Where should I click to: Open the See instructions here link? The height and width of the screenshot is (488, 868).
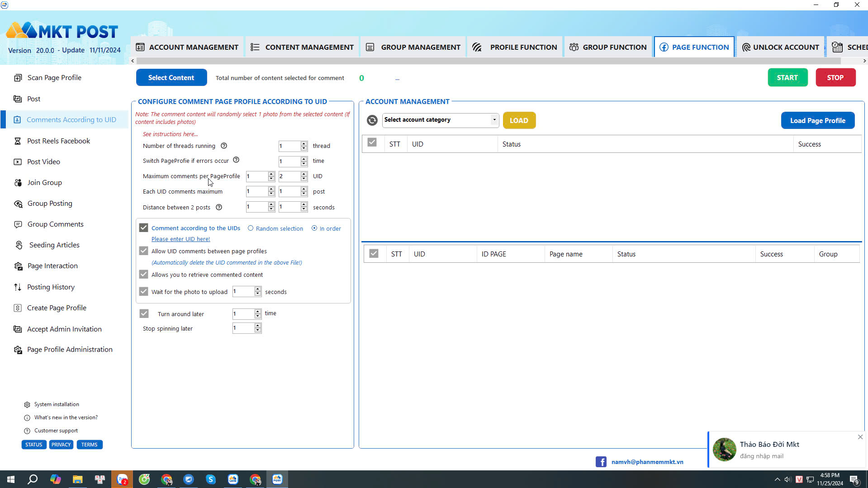point(170,134)
